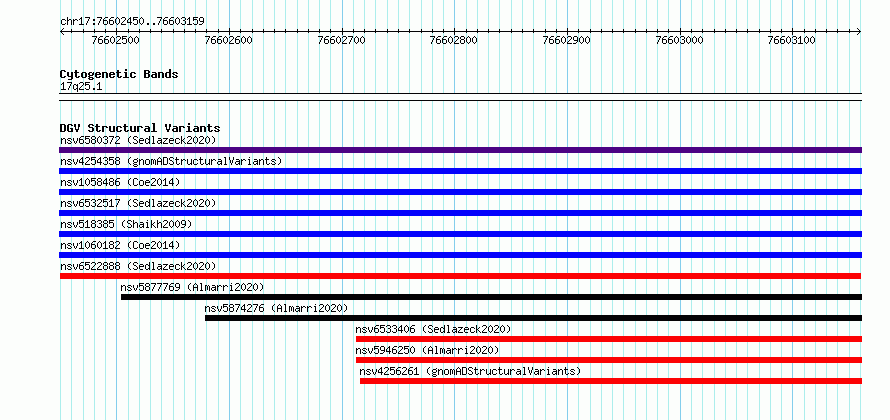Open the nsv5877769 (Almarri2020) label
Viewport: 890px width, 420px height.
192,287
